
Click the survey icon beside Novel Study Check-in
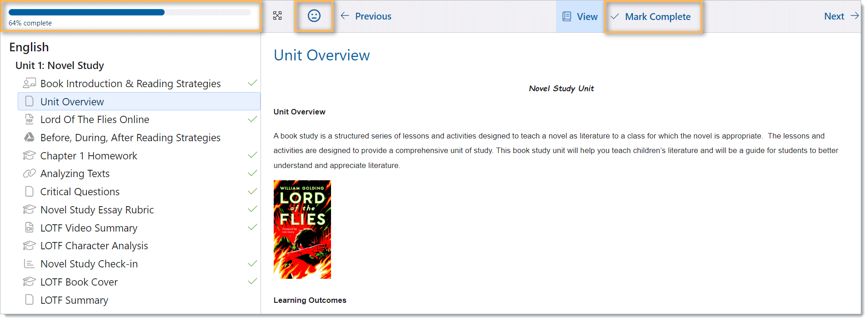pyautogui.click(x=29, y=264)
